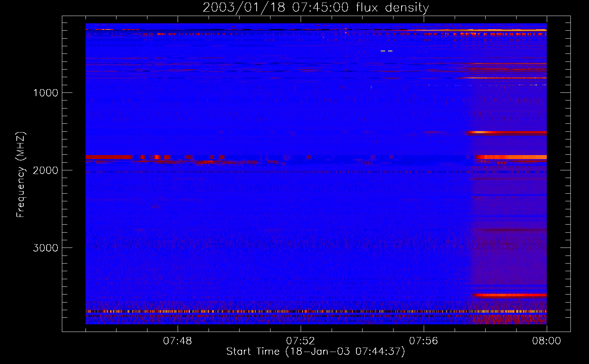Select the 'Frequency (MHZ)' y-axis label
The width and height of the screenshot is (589, 364).
(x=21, y=175)
